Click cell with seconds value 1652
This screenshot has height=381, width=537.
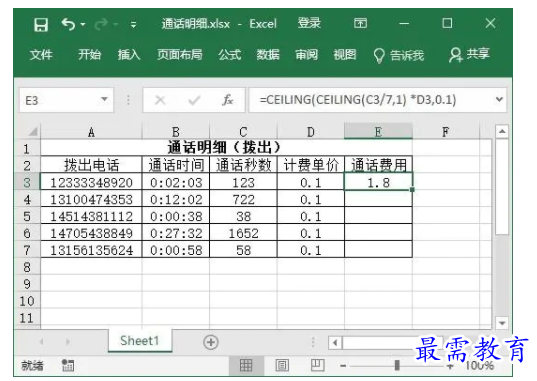(x=243, y=233)
